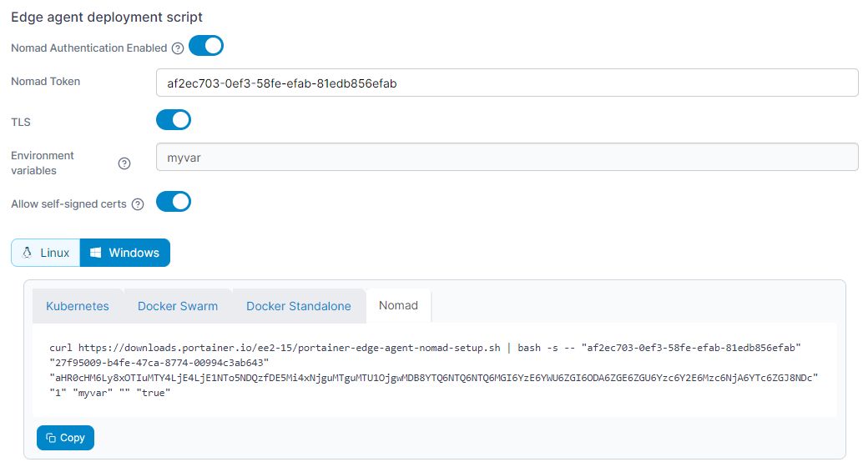The height and width of the screenshot is (472, 868).
Task: Click the curl command text in script box
Action: [x=425, y=348]
